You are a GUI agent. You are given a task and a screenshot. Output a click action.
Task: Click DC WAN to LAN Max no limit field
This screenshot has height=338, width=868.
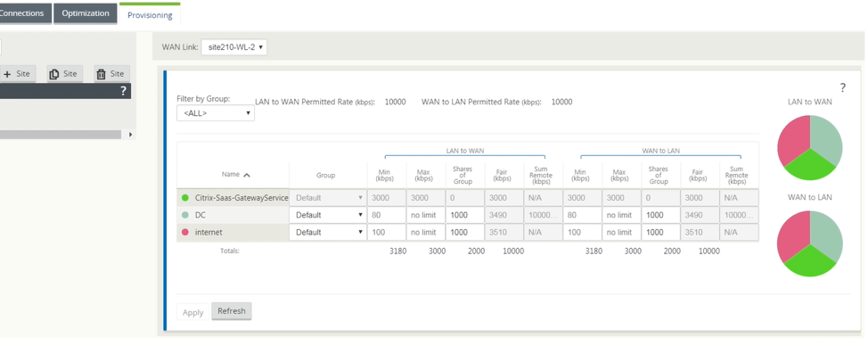coord(622,215)
